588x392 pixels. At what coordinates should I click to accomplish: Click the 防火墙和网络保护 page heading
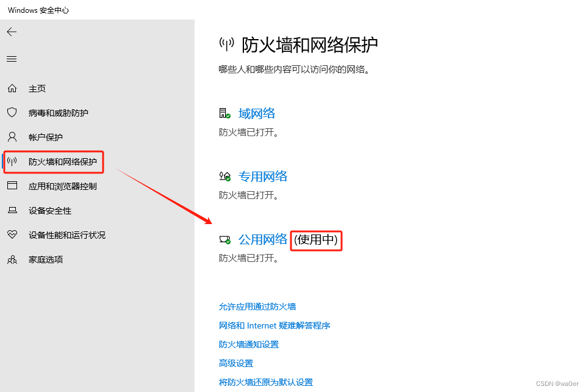[310, 45]
